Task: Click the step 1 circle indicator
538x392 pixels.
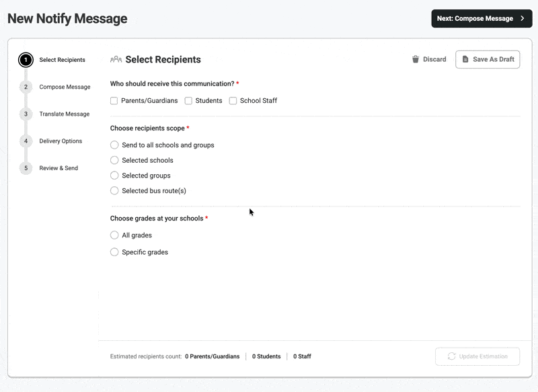Action: [26, 60]
